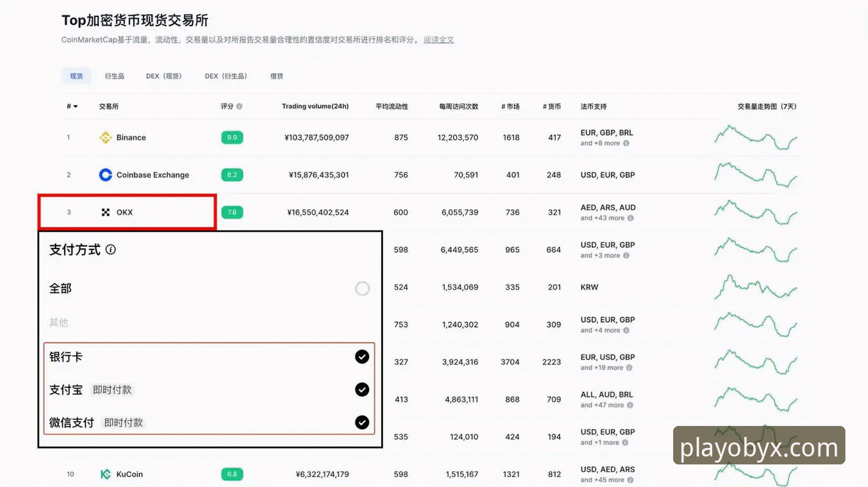This screenshot has width=868, height=487.
Task: Click info icon beside 'and +4 more'
Action: (x=626, y=330)
